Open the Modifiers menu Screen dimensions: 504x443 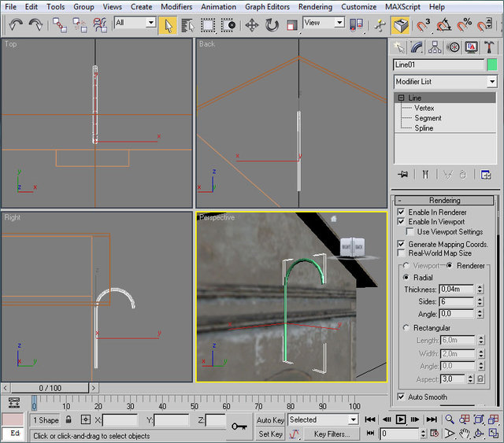coord(176,6)
